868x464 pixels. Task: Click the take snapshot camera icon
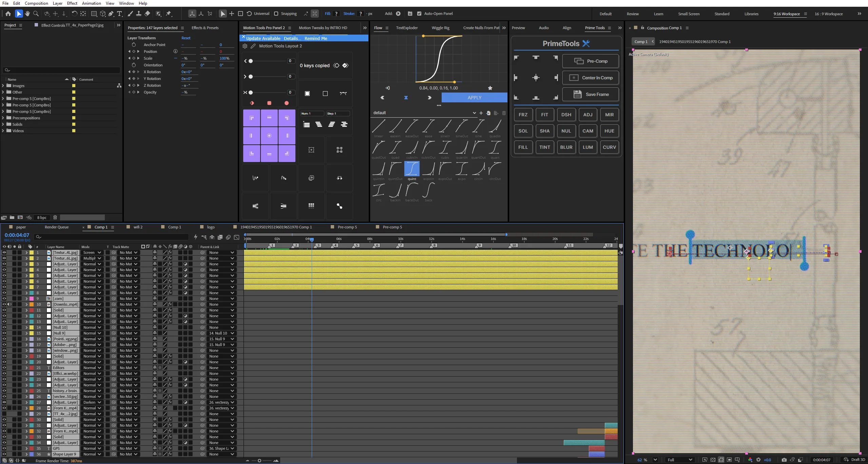click(x=784, y=460)
